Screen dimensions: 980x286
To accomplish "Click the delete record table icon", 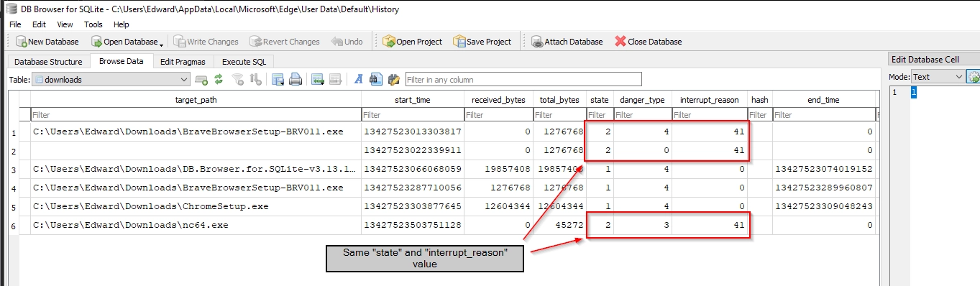I will tap(336, 80).
